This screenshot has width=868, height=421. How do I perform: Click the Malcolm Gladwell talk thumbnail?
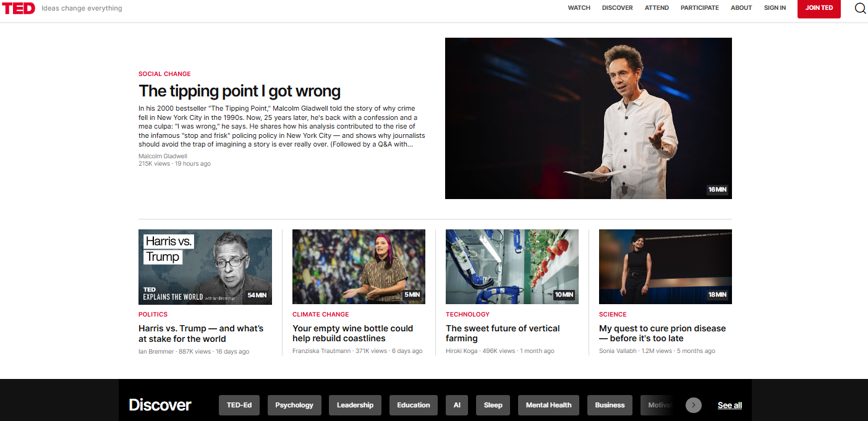click(589, 118)
